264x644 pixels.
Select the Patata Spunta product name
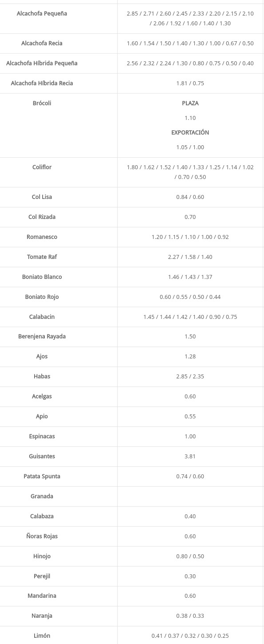click(x=42, y=477)
